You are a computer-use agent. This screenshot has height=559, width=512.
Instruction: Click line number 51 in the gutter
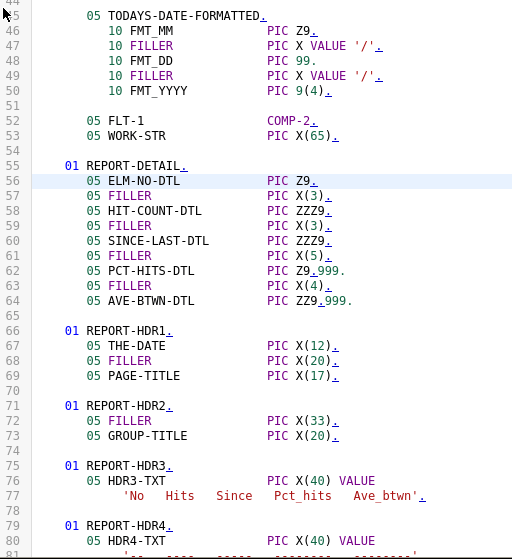click(x=12, y=106)
